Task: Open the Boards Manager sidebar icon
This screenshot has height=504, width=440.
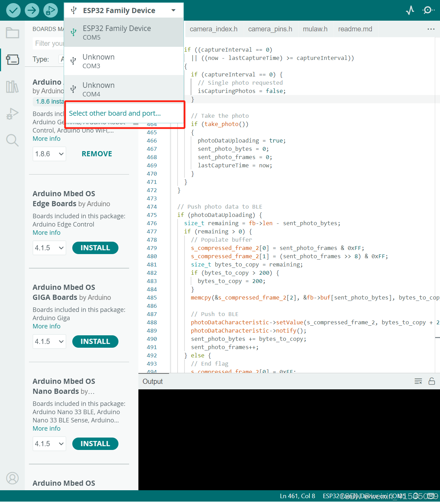Action: pyautogui.click(x=12, y=60)
